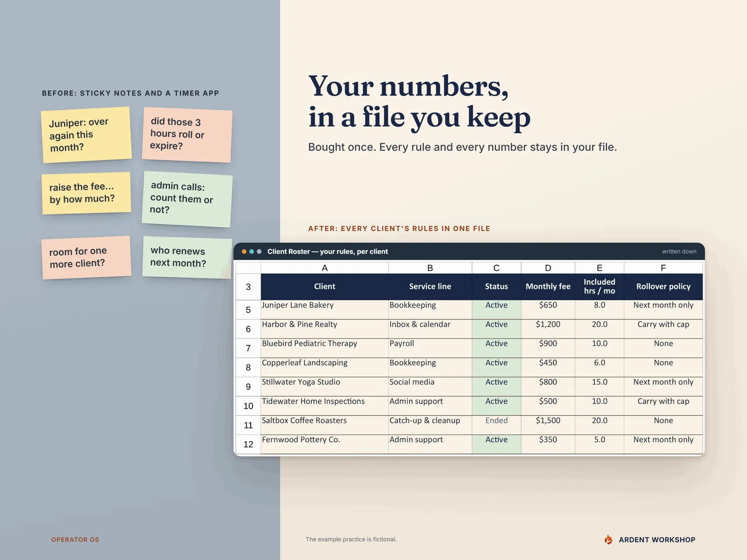Viewport: 747px width, 560px height.
Task: Click the 'written down' title bar label
Action: pos(679,252)
